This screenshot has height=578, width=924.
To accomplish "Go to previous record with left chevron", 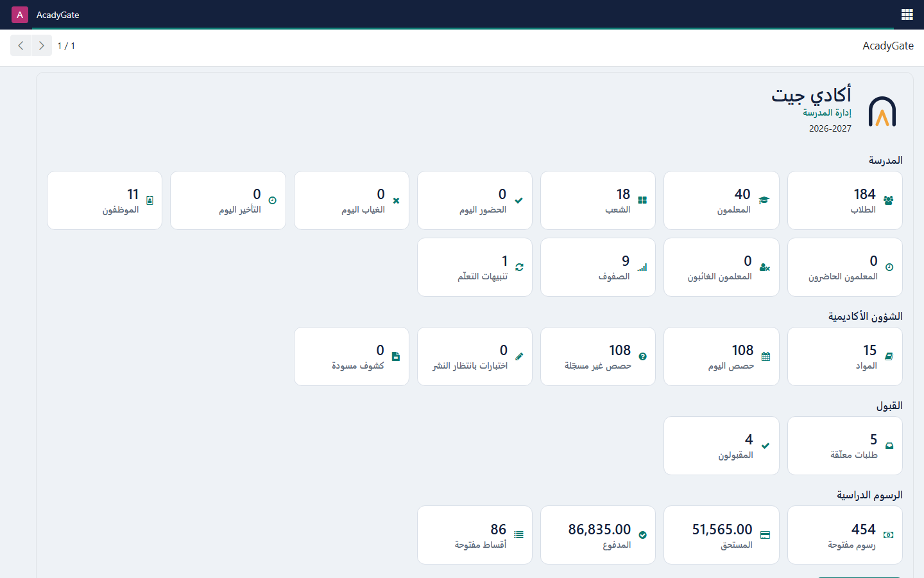I will (21, 46).
